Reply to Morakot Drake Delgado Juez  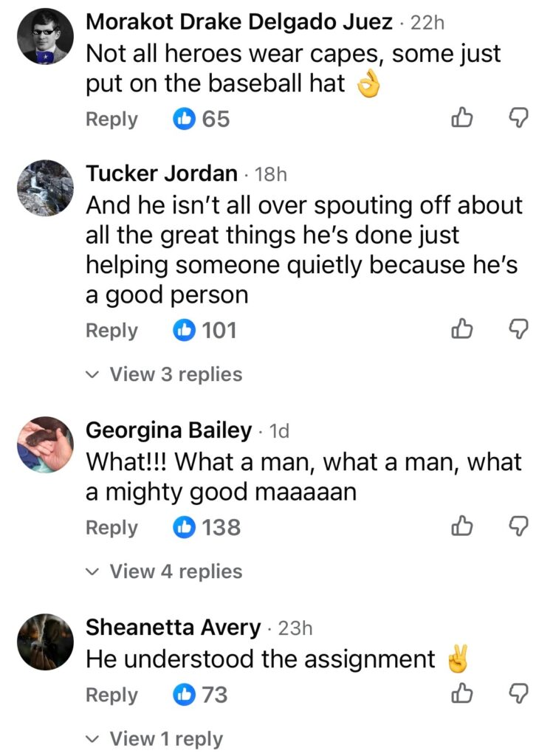coord(111,119)
